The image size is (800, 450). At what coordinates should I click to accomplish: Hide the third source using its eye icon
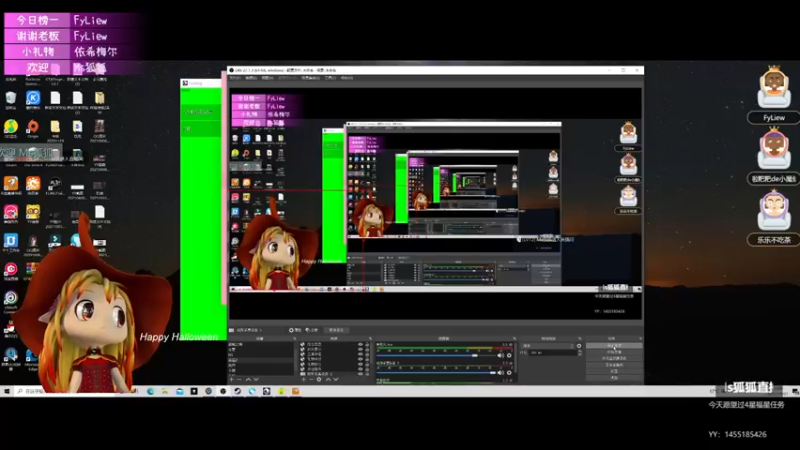360,355
